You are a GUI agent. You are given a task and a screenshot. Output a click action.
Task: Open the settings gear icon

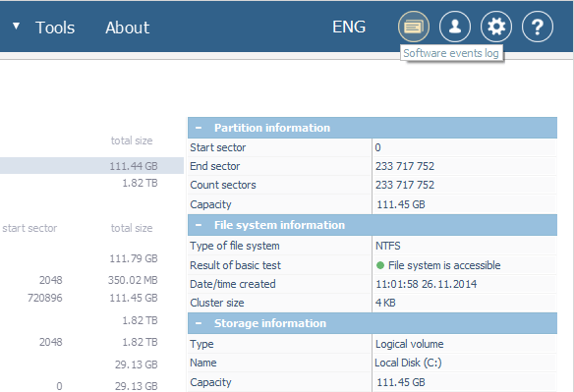(496, 27)
